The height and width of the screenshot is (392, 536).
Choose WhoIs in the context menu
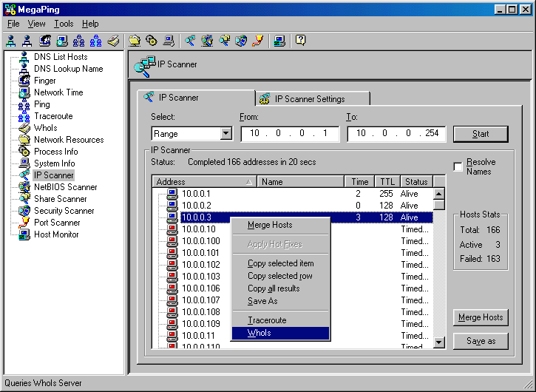[x=280, y=333]
